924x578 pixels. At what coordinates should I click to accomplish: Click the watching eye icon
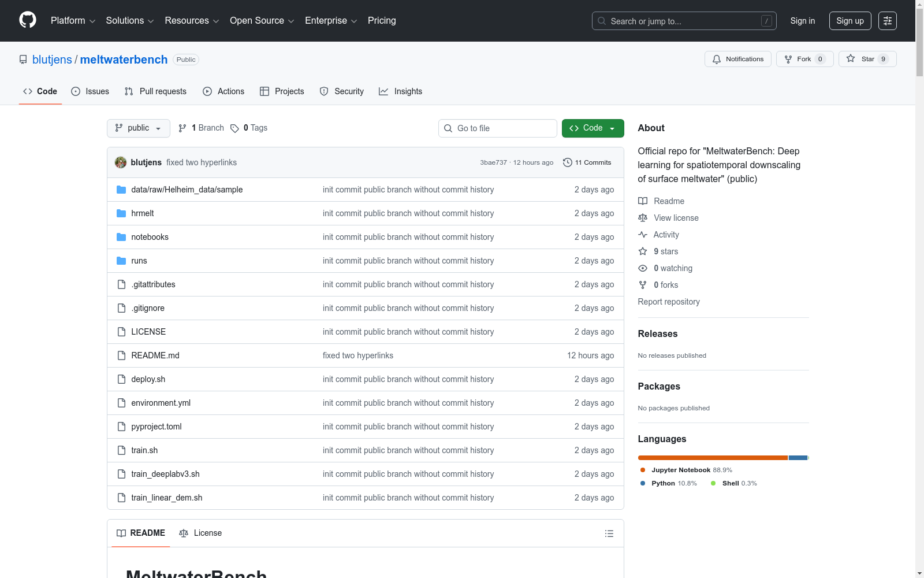[643, 268]
